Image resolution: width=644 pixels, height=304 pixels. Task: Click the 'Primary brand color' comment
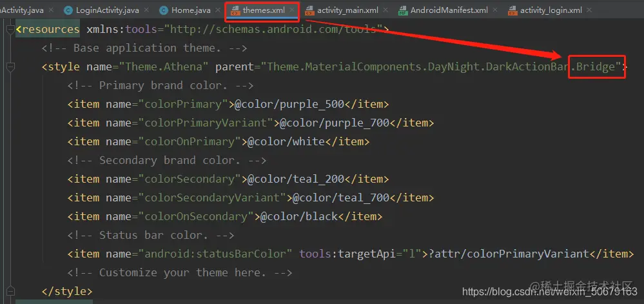[161, 86]
